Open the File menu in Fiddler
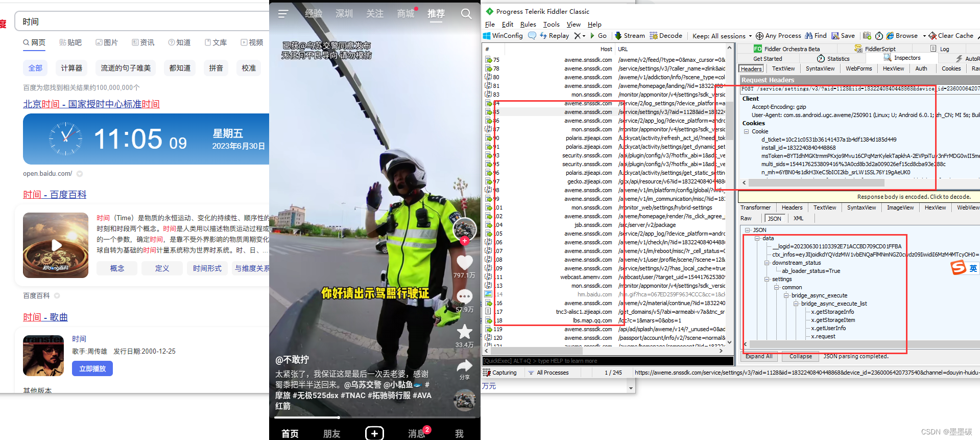The width and height of the screenshot is (980, 440). tap(490, 24)
